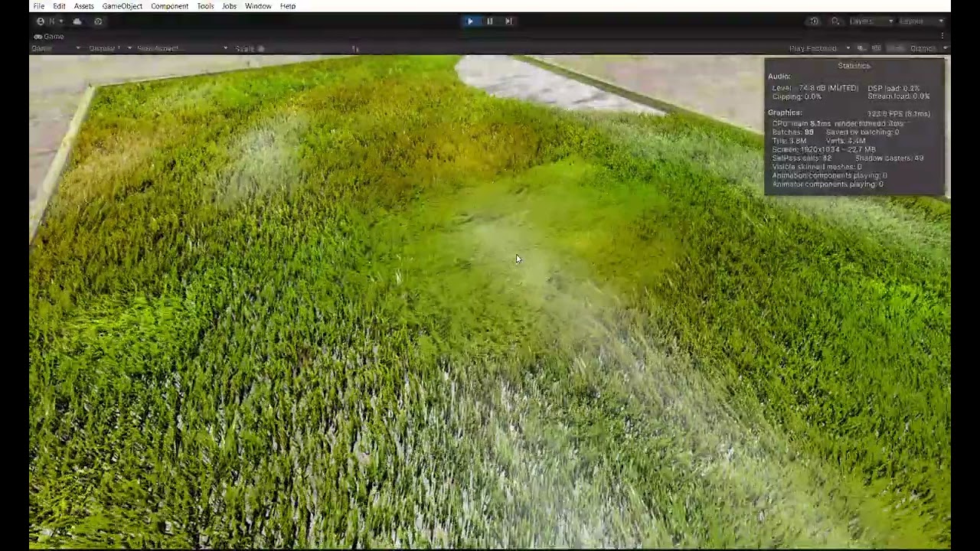
Task: Open the GameObject menu
Action: pos(122,6)
